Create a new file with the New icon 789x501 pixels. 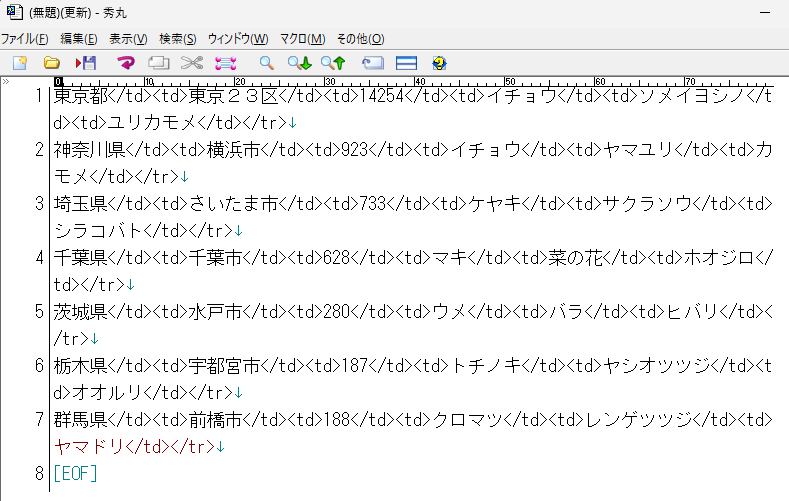tap(20, 63)
